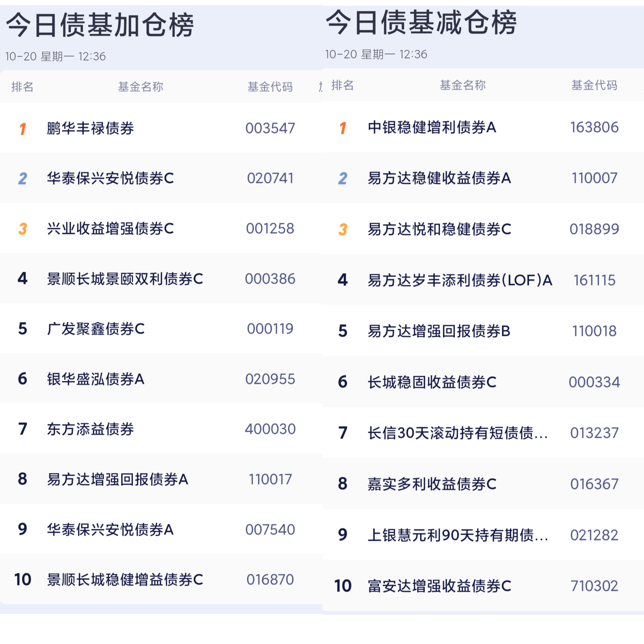Image resolution: width=644 pixels, height=644 pixels.
Task: Click the blue rank 2 badge in 加仓榜
Action: 23,179
